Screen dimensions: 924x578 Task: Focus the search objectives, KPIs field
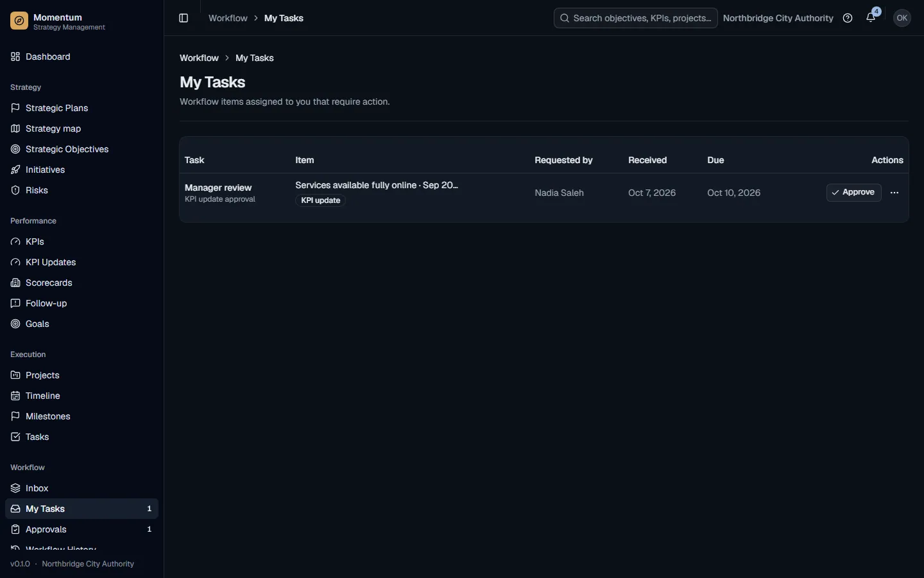point(635,18)
